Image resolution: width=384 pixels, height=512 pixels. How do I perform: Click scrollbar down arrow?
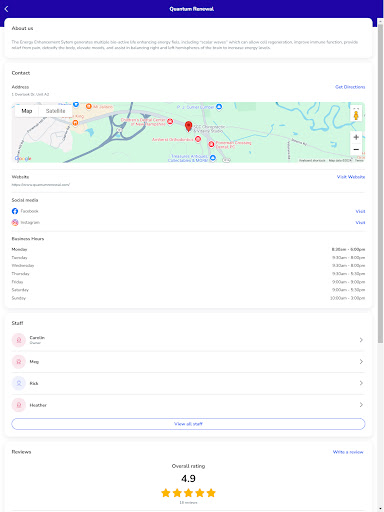(380, 509)
